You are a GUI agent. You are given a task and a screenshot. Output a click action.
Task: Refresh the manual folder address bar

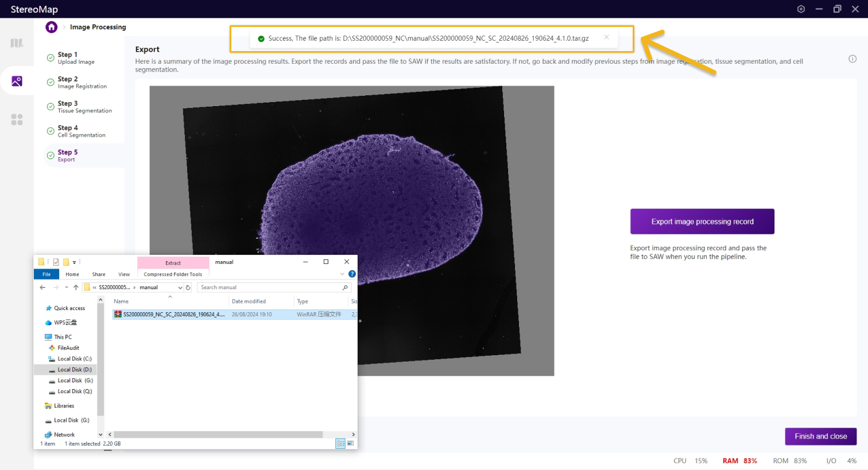click(188, 288)
